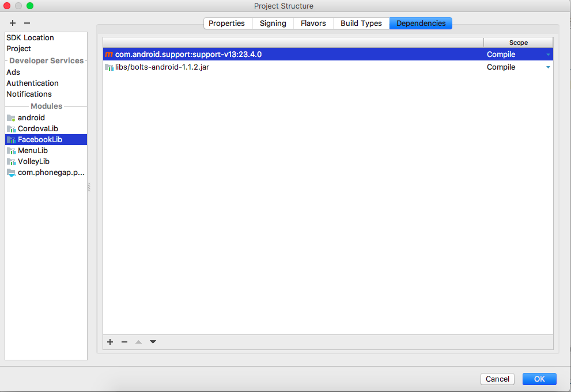571x392 pixels.
Task: Click the remove dependency minus icon
Action: (x=124, y=342)
